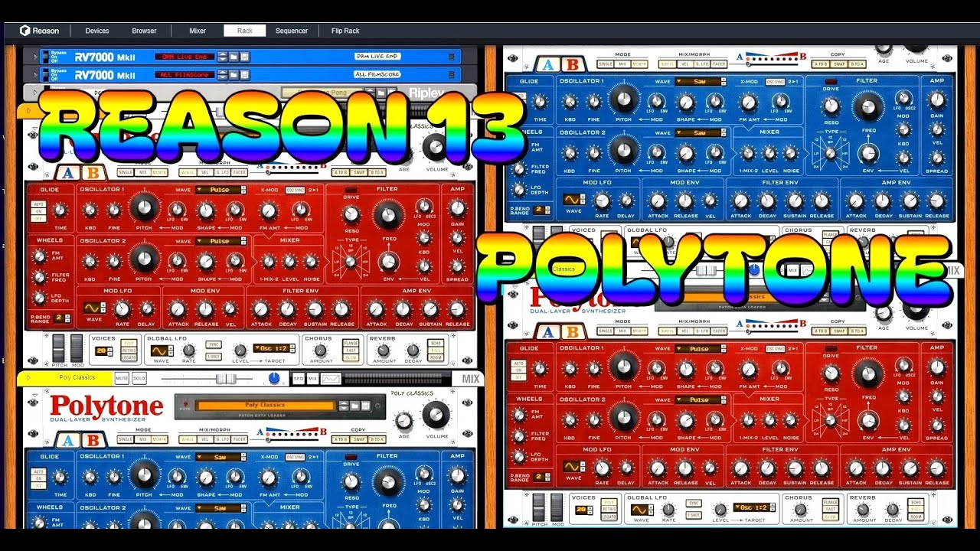Image resolution: width=980 pixels, height=551 pixels.
Task: Open Oscillator 1 Pulse wave dropdown, left-rack red panel
Action: 220,189
